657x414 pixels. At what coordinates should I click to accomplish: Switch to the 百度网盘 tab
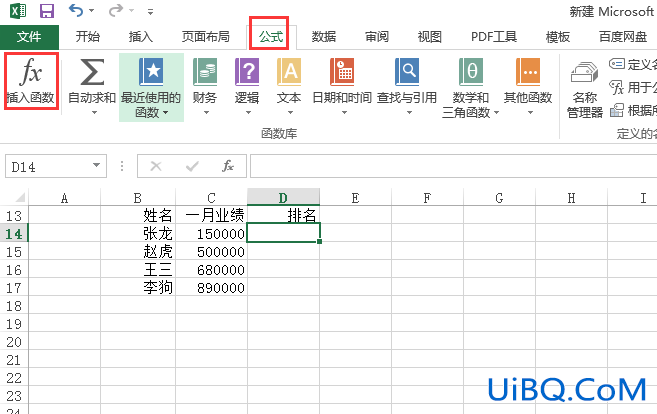623,37
